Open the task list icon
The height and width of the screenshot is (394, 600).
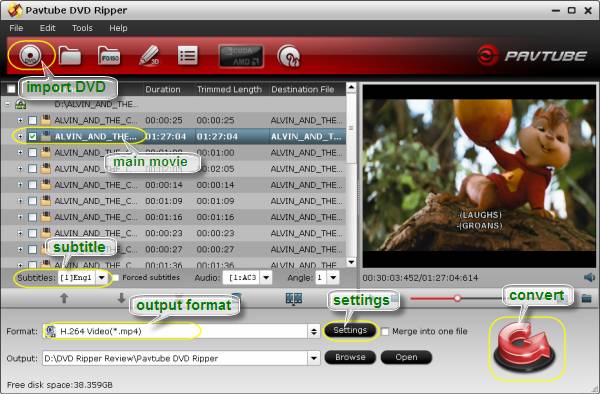click(x=188, y=56)
